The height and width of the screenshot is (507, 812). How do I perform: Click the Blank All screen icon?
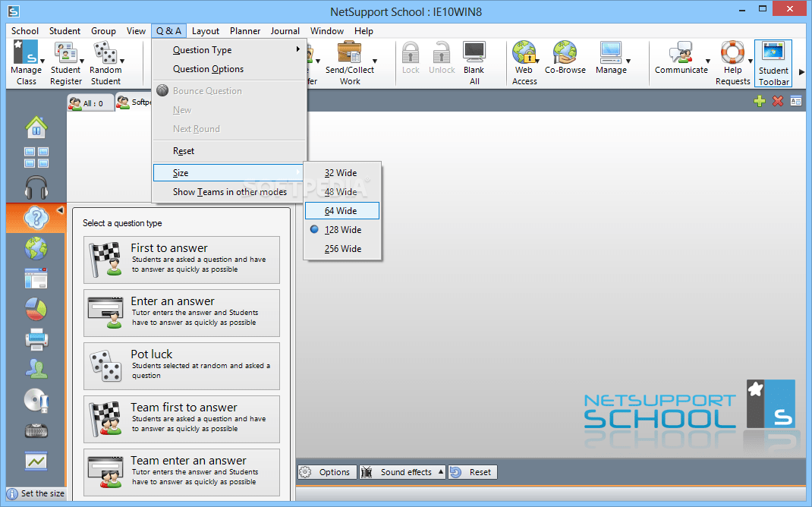tap(474, 63)
